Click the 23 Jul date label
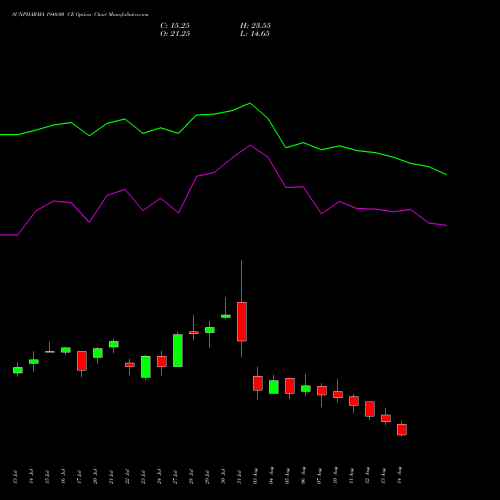Viewport: 500px width, 500px height. coord(143,477)
